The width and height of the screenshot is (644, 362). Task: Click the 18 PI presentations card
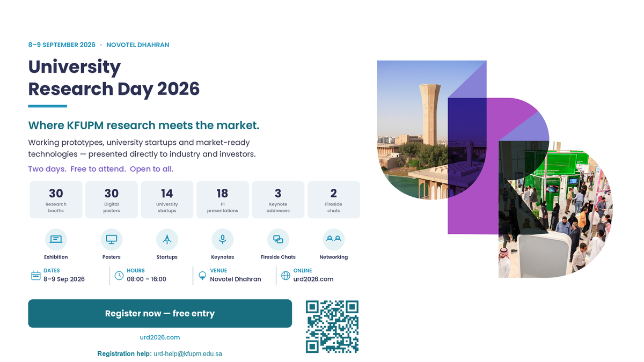pyautogui.click(x=222, y=200)
